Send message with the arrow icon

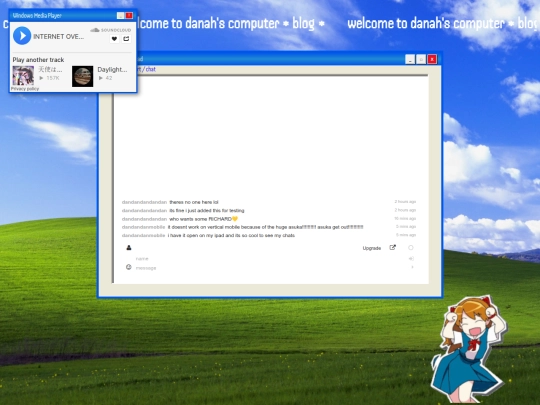coord(412,267)
